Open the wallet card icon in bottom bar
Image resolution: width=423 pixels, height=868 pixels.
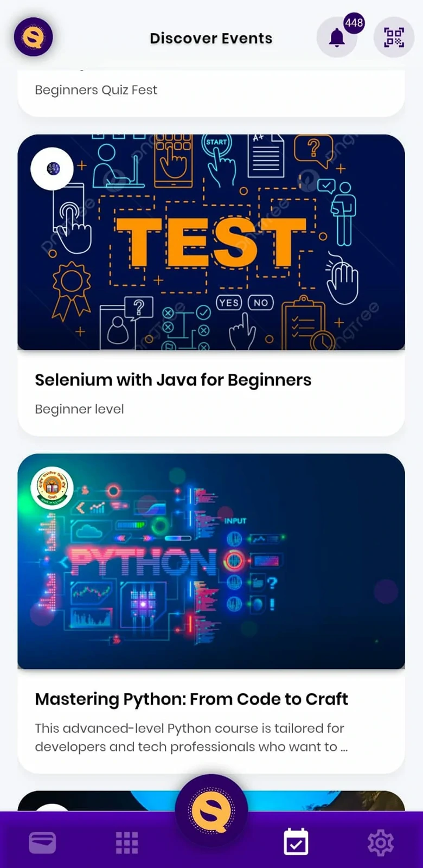click(x=42, y=843)
